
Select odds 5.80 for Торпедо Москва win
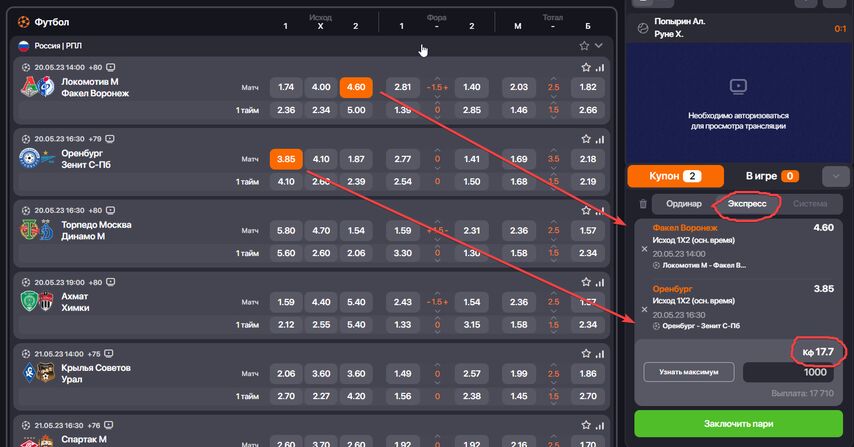pos(286,230)
